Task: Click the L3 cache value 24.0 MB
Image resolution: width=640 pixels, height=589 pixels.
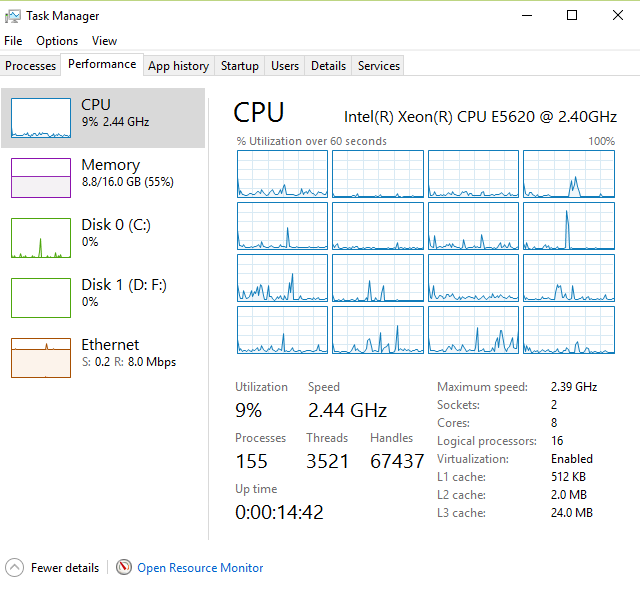Action: point(571,513)
